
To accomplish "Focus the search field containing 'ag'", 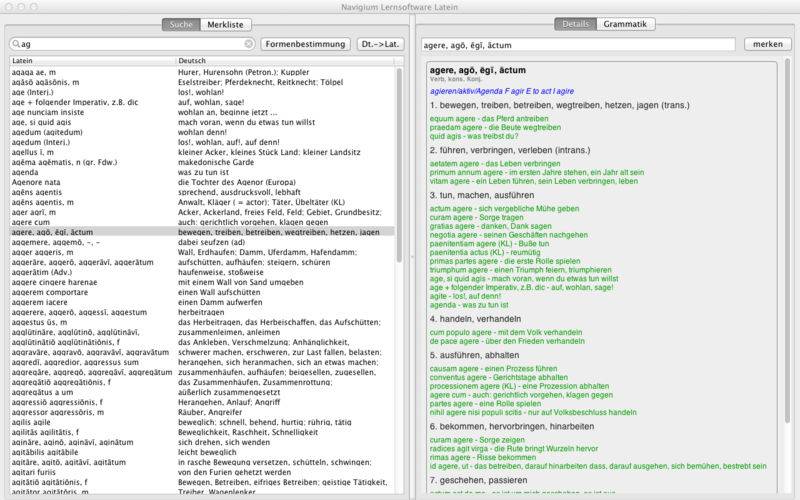I will click(x=132, y=44).
